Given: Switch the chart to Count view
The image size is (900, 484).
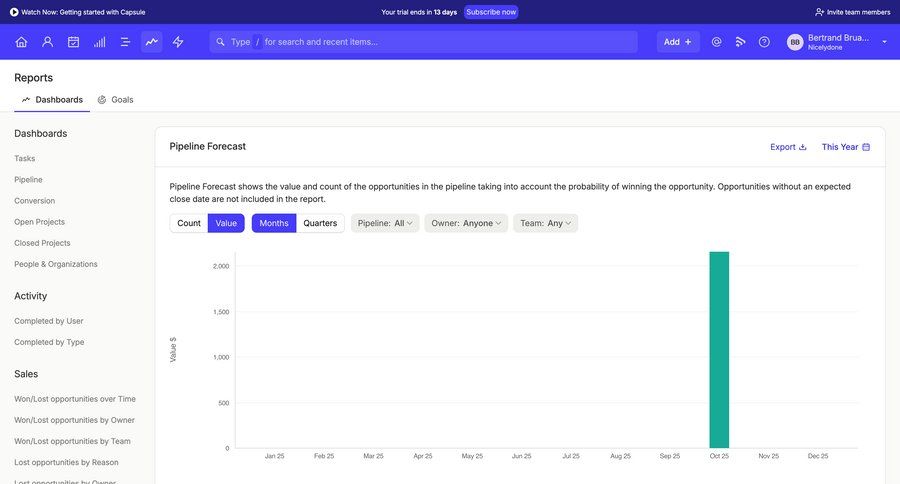Looking at the screenshot, I should (189, 223).
